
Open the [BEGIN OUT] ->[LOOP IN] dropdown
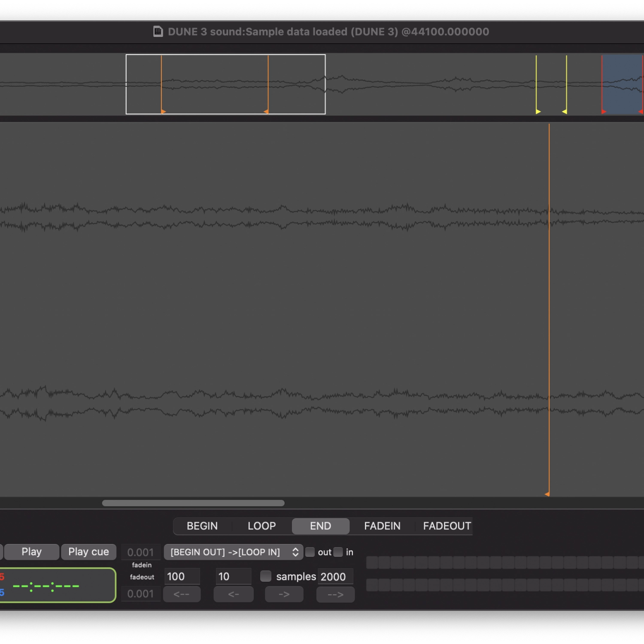tap(234, 552)
